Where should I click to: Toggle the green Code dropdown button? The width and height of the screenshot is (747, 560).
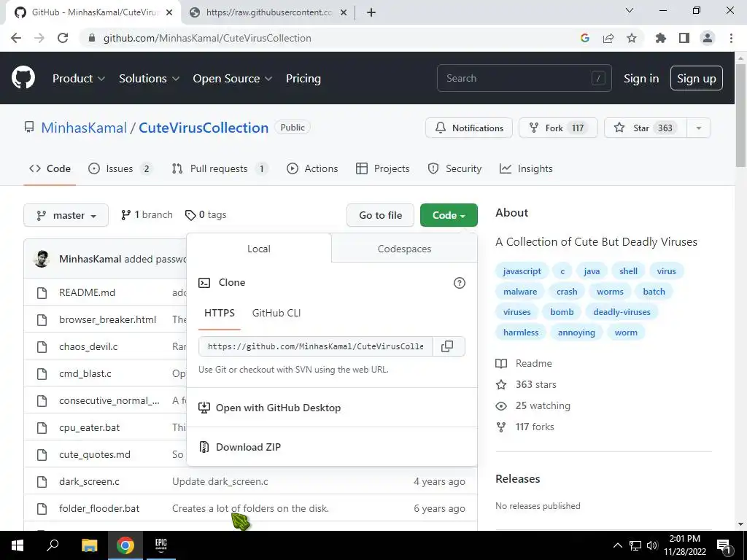pos(449,215)
